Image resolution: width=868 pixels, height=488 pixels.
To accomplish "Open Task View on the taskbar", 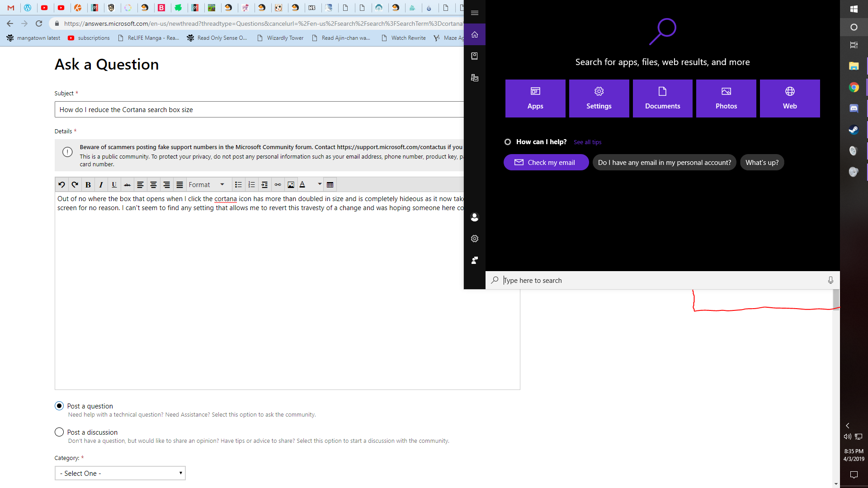I will click(x=854, y=45).
